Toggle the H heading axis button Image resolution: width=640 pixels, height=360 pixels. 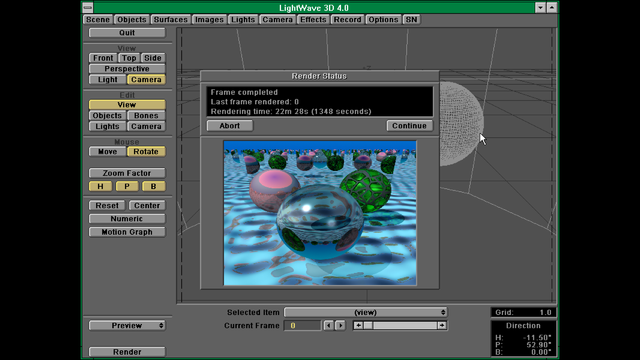pos(100,187)
